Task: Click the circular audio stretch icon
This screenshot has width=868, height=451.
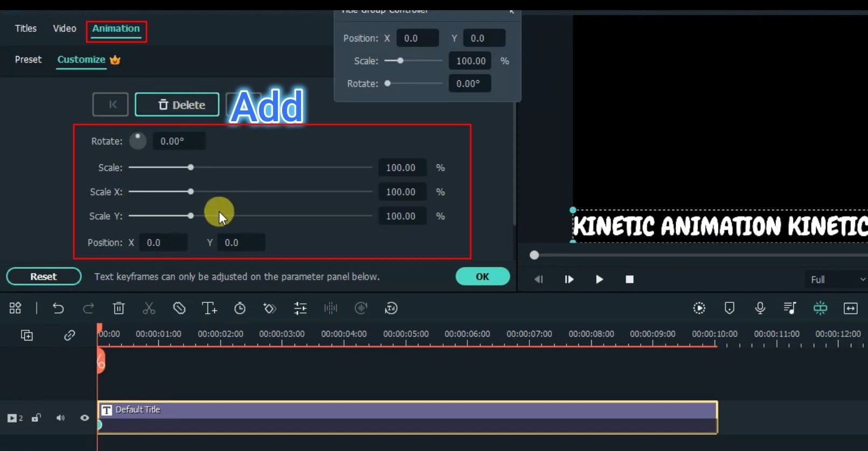Action: pos(361,308)
